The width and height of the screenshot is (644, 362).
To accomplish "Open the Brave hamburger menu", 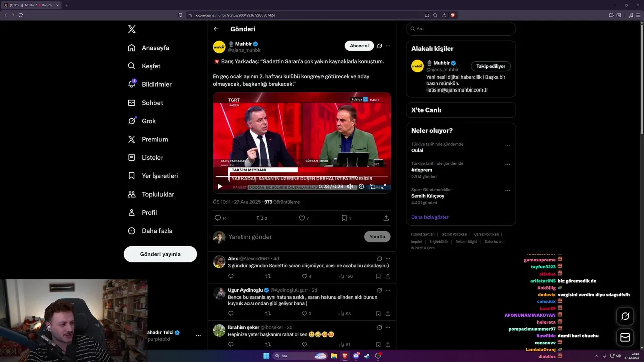I will point(638,15).
